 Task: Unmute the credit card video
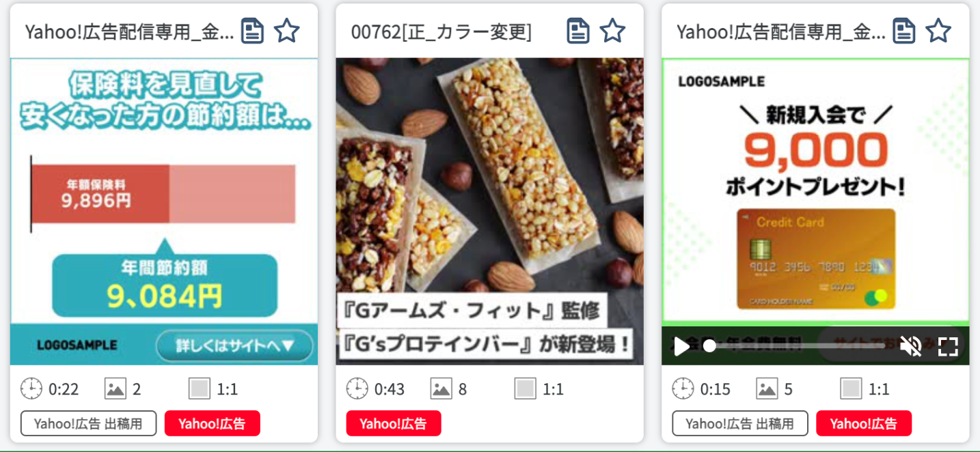[x=910, y=346]
